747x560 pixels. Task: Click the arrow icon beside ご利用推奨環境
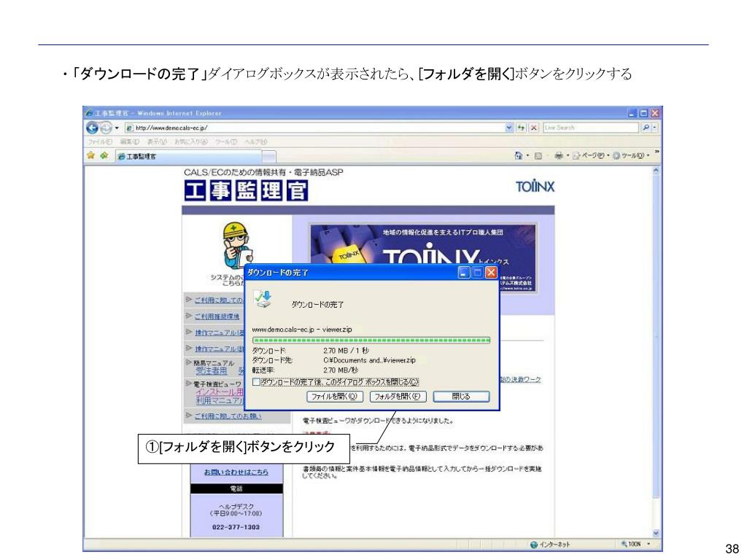click(189, 316)
